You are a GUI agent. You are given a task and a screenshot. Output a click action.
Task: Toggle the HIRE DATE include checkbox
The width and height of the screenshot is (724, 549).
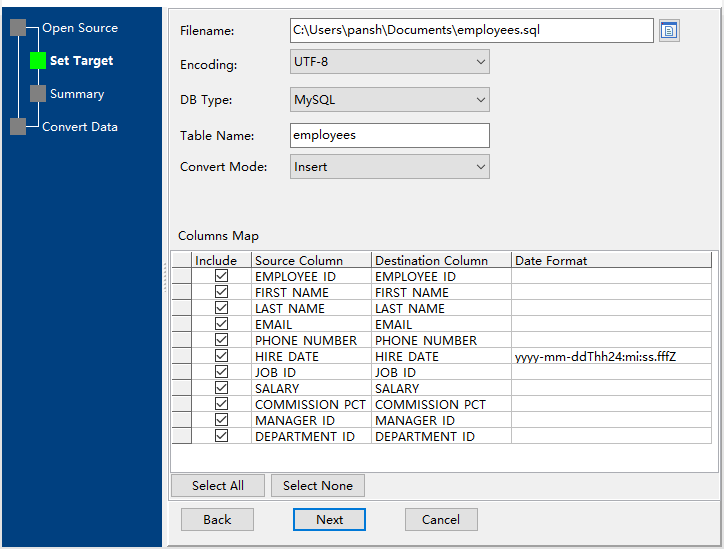pyautogui.click(x=221, y=356)
